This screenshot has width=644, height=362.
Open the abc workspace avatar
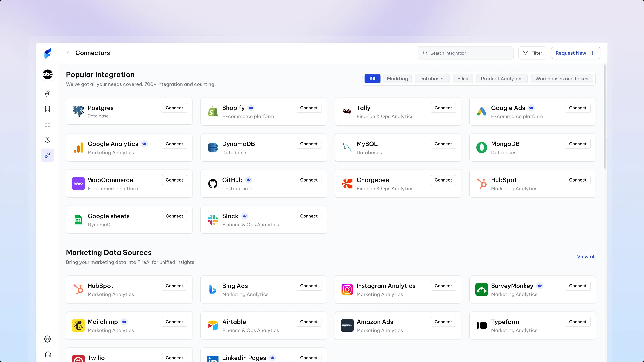coord(47,74)
